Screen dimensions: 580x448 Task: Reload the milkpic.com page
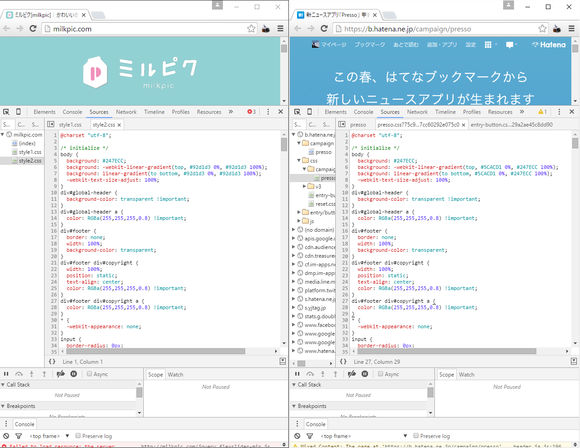(x=33, y=28)
